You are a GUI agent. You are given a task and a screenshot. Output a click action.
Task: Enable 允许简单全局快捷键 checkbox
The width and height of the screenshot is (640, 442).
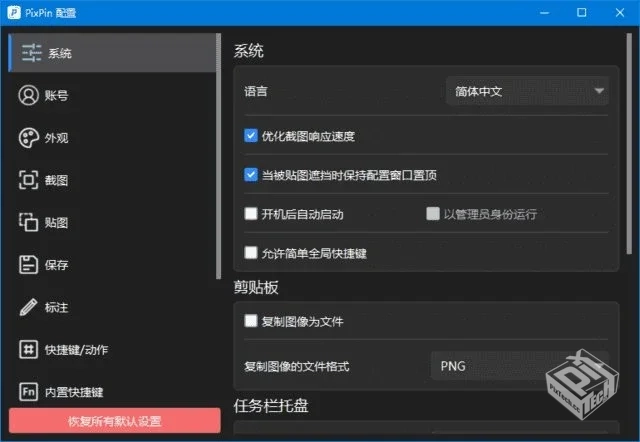click(251, 253)
